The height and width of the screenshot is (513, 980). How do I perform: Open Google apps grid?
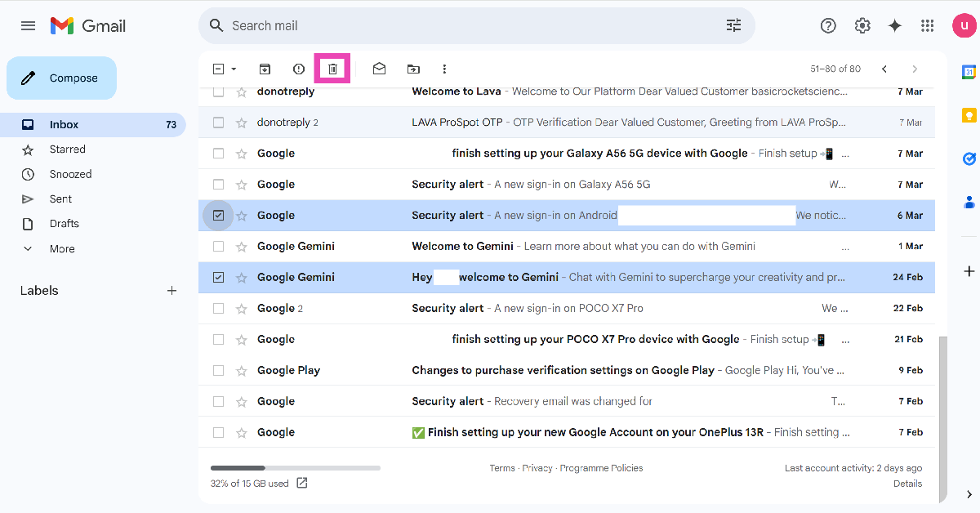(927, 26)
